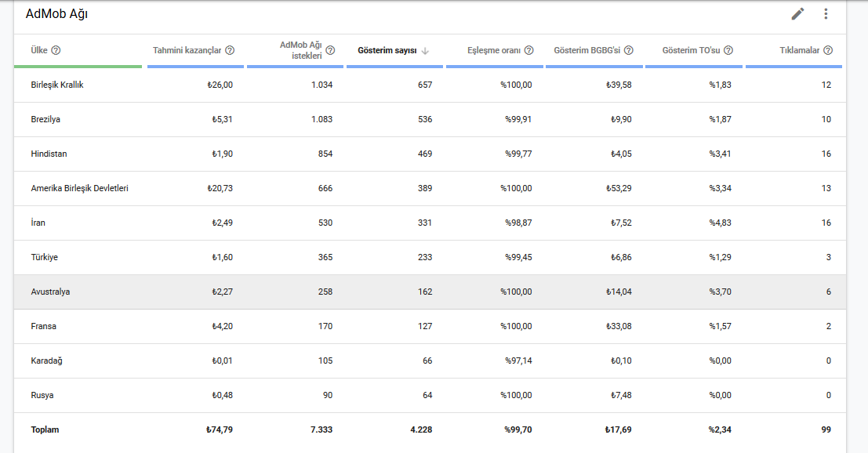Select the Türkiye country cell

[44, 257]
